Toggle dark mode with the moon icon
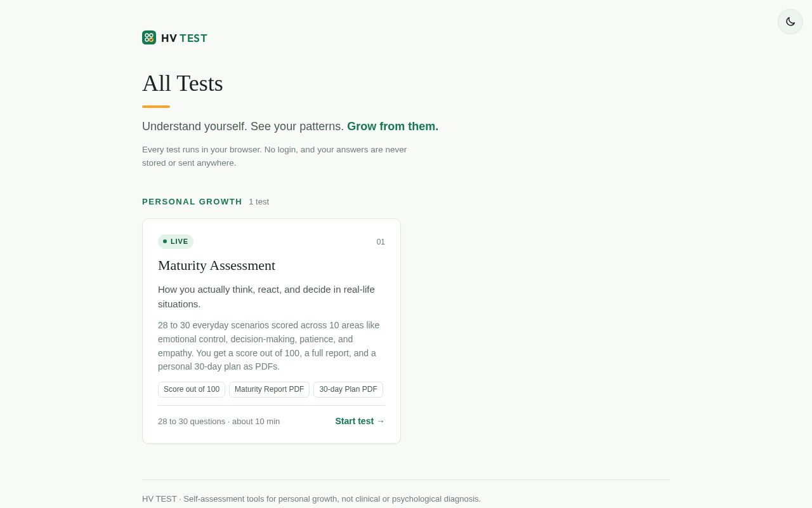The height and width of the screenshot is (508, 812). point(790,22)
